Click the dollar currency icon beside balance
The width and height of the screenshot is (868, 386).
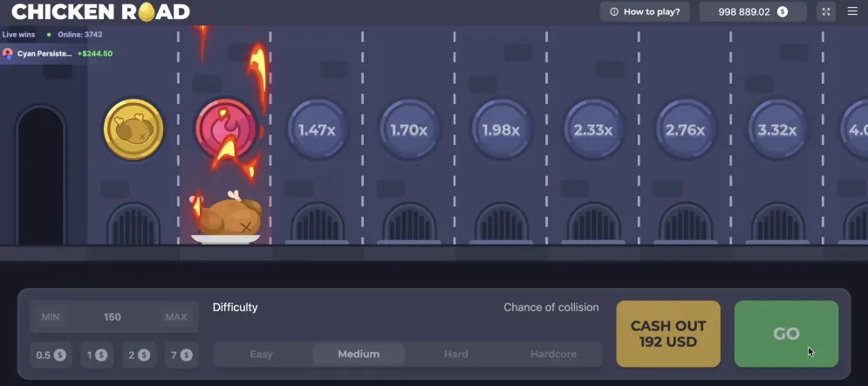pyautogui.click(x=783, y=11)
